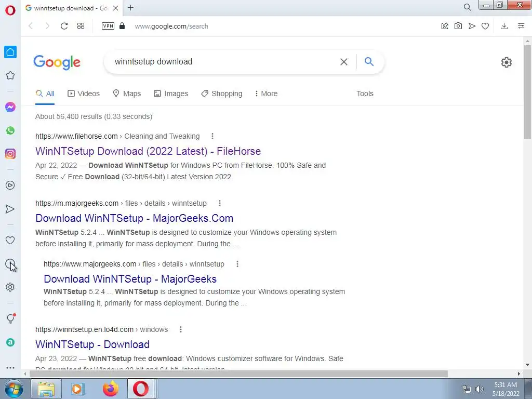Viewport: 532px width, 399px height.
Task: Switch to Videos results tab
Action: click(84, 94)
